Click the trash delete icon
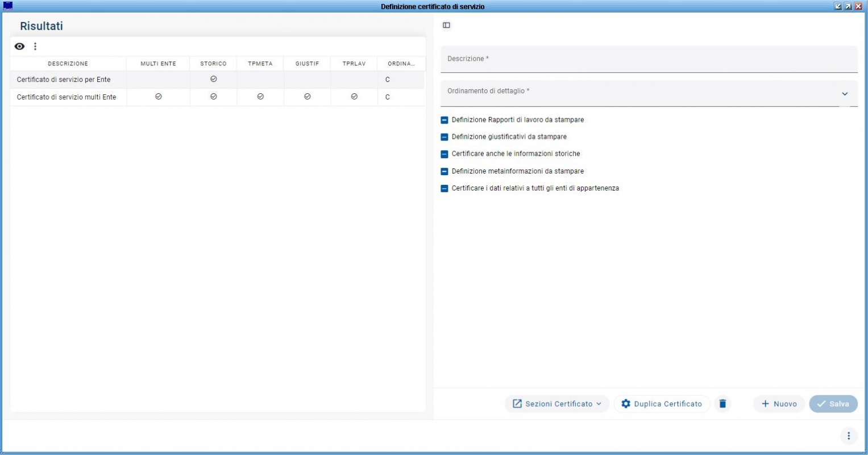Viewport: 868px width, 455px height. tap(722, 404)
